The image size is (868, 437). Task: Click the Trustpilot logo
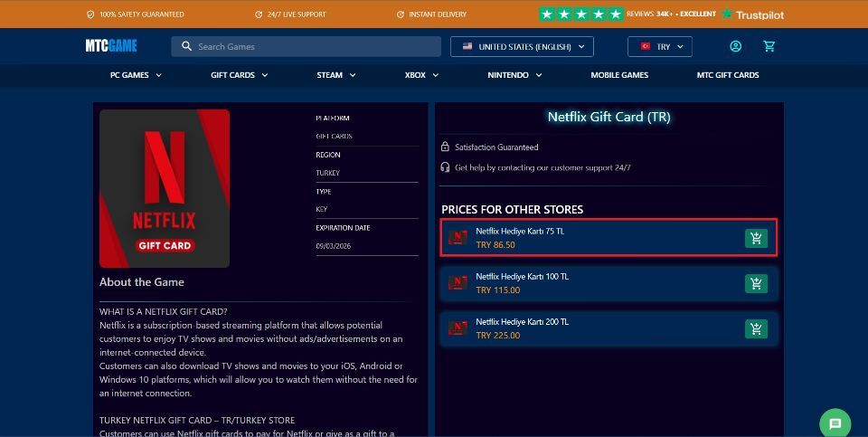pyautogui.click(x=753, y=14)
